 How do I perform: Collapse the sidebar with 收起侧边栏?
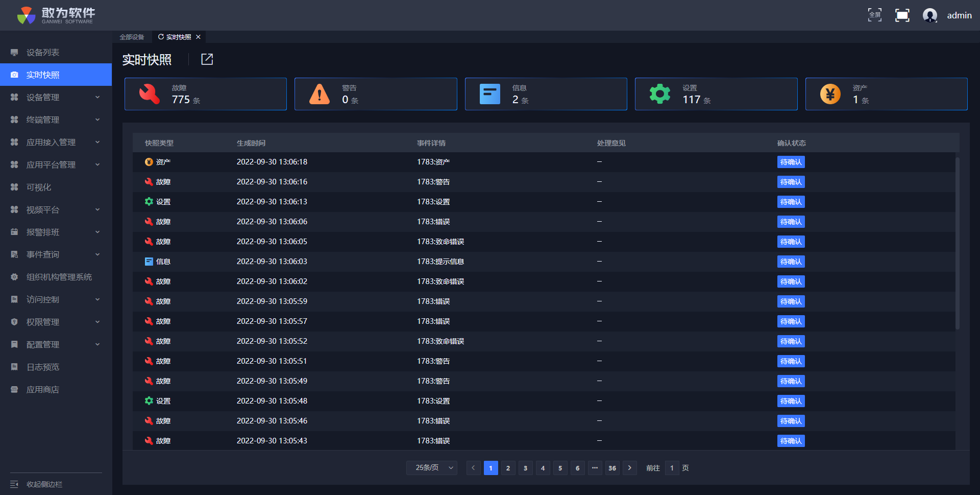(44, 484)
